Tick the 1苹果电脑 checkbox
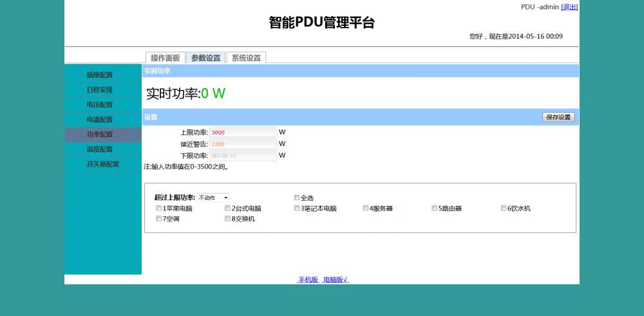This screenshot has width=644, height=316. click(159, 209)
